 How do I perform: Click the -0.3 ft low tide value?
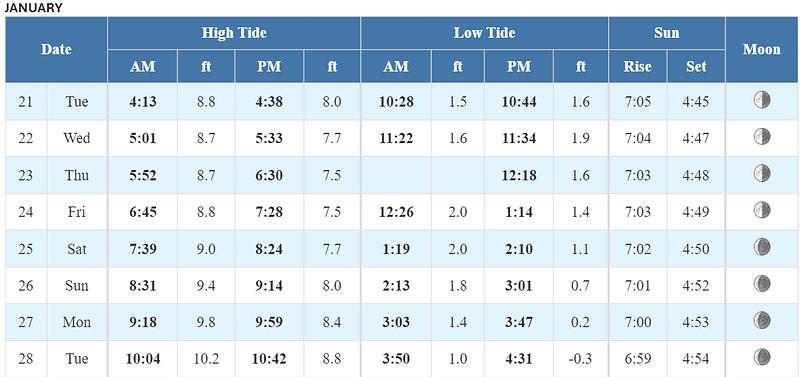(581, 359)
